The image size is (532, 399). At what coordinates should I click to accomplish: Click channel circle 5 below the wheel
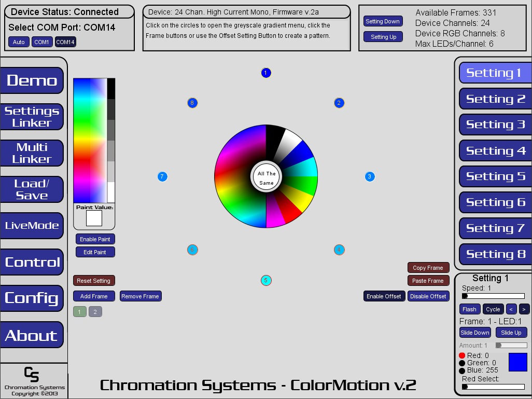pyautogui.click(x=266, y=280)
